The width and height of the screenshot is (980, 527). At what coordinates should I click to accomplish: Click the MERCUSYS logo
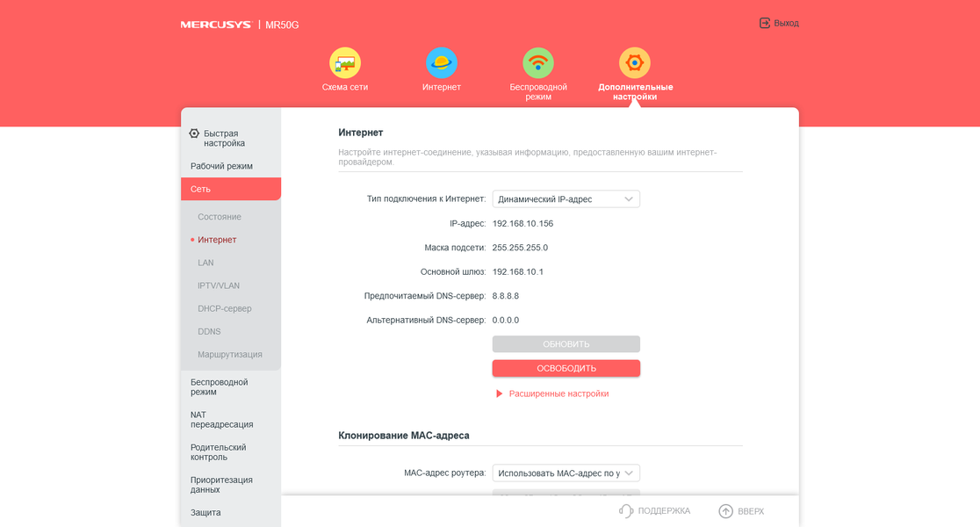216,25
